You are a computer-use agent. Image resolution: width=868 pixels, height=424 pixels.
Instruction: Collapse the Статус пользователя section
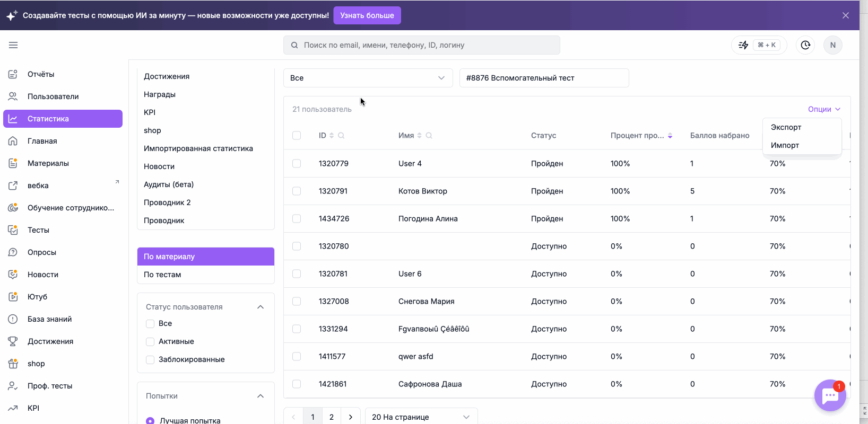[x=261, y=307]
